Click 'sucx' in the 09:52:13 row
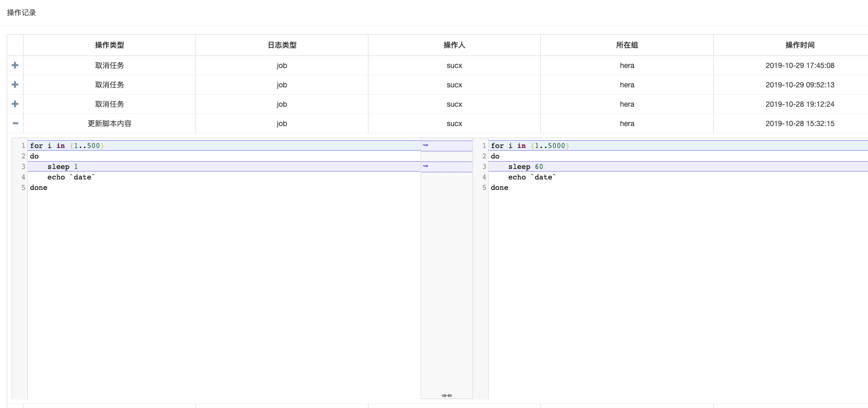 [455, 85]
